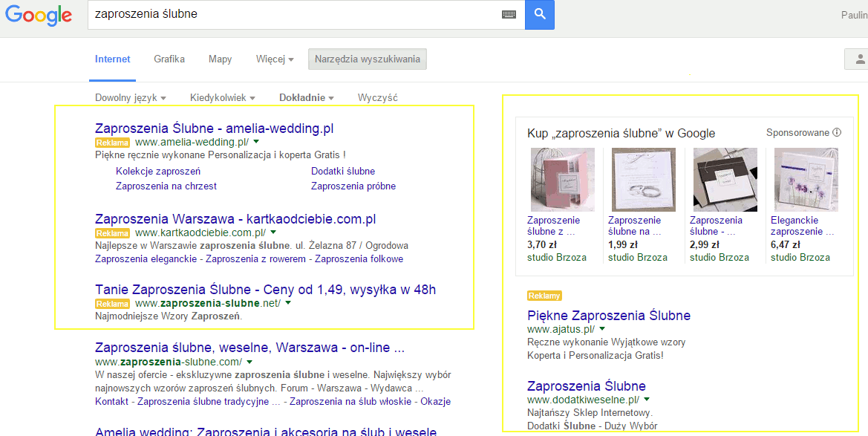Viewport: 868px width, 436px height.
Task: Click the search field containing zaproszenia ślubne
Action: pos(306,14)
